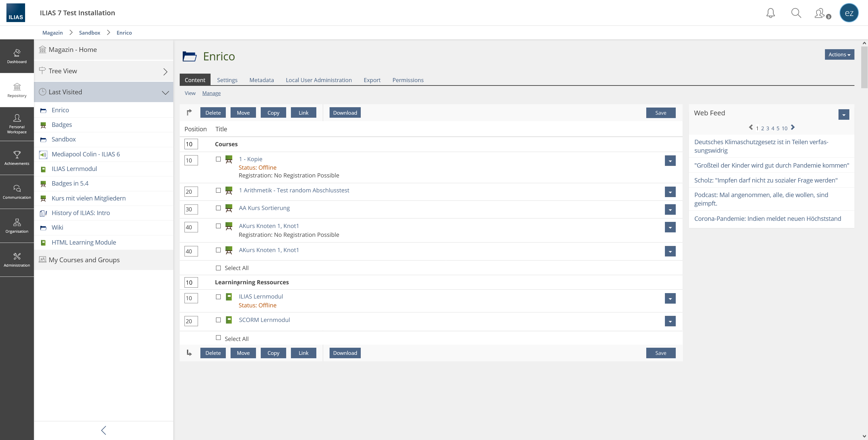Open the notifications bell icon
Image resolution: width=868 pixels, height=440 pixels.
pos(770,13)
